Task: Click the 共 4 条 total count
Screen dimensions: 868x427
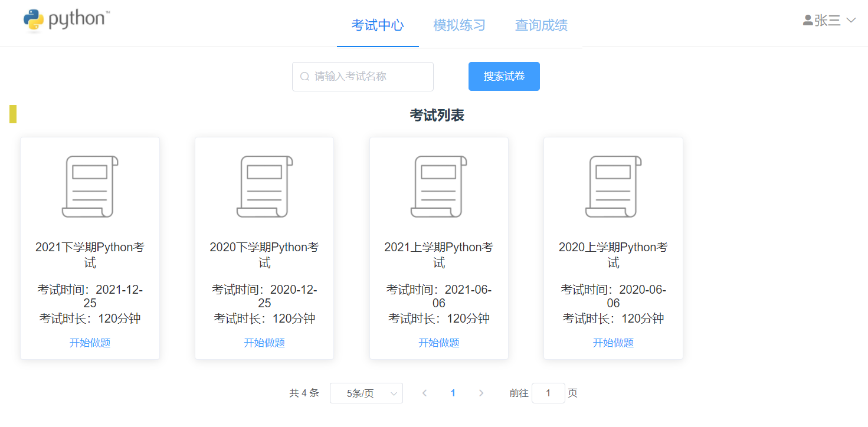Action: click(x=304, y=393)
